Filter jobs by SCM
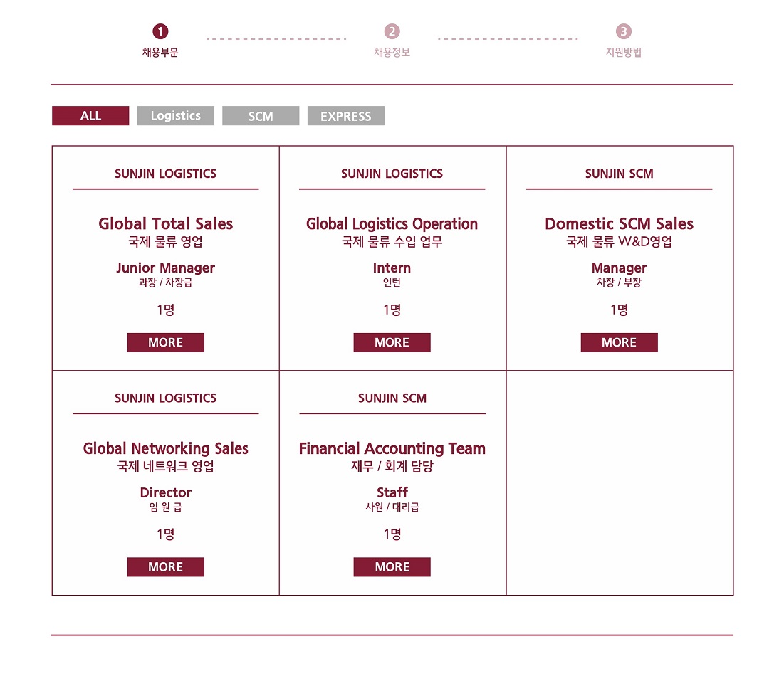This screenshot has width=784, height=676. pyautogui.click(x=261, y=116)
